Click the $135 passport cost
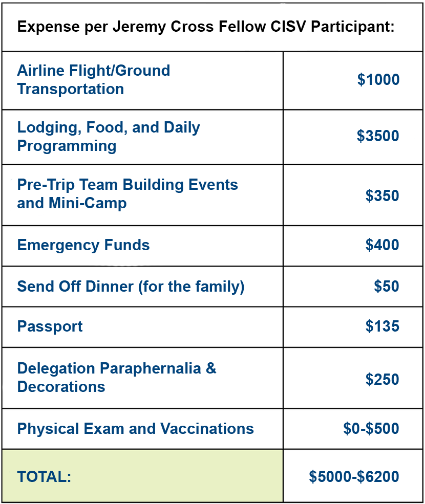The width and height of the screenshot is (425, 504). (382, 326)
